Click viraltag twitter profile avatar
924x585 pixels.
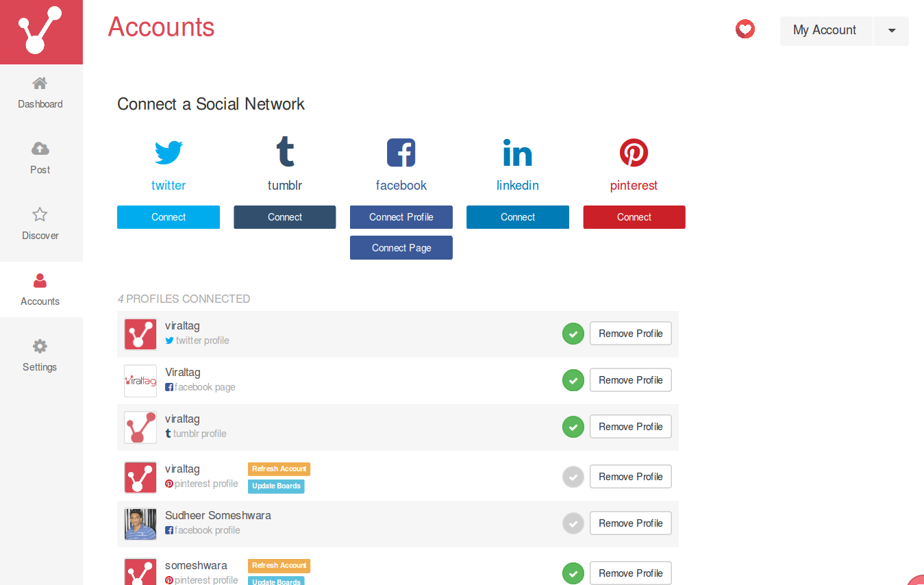[140, 334]
